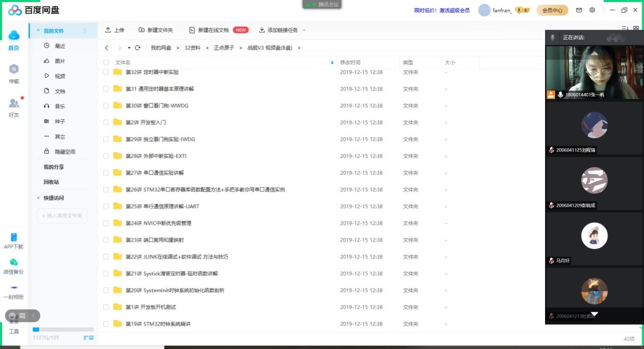Click the 扩容 expand storage link
The height and width of the screenshot is (349, 644).
click(88, 337)
